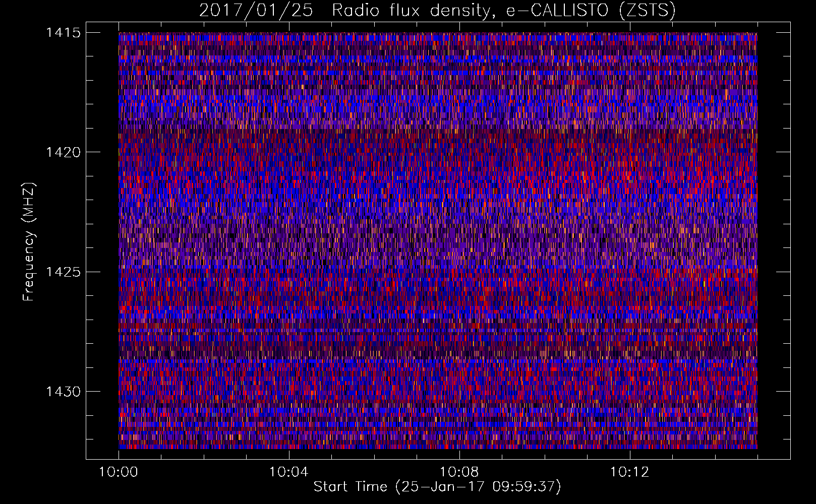Select the 1420 frequency axis label
Screen dimensions: 816x504
63,152
